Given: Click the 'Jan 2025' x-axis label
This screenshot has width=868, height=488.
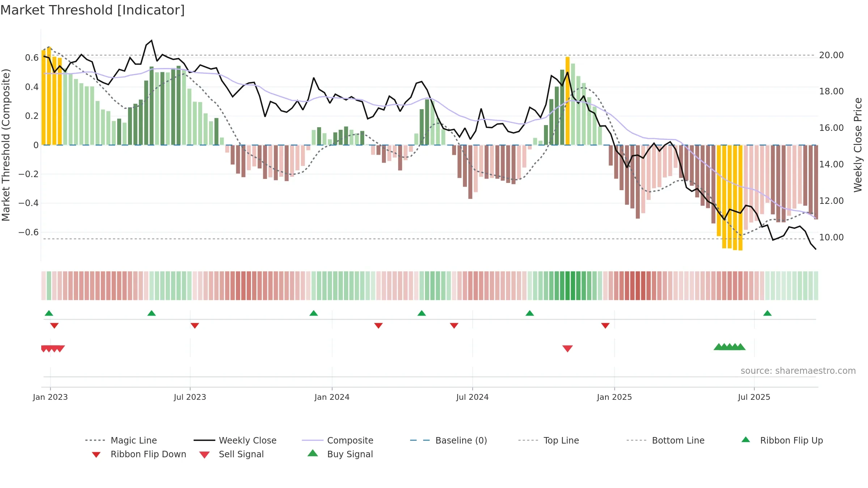Looking at the screenshot, I should (614, 397).
